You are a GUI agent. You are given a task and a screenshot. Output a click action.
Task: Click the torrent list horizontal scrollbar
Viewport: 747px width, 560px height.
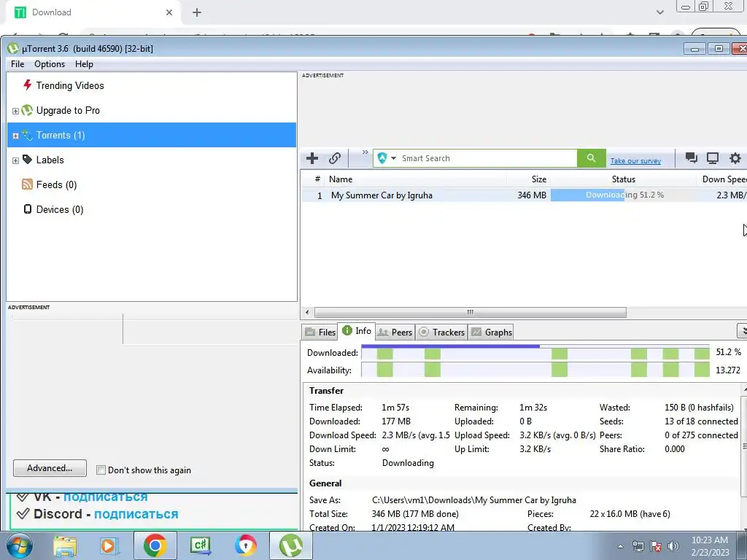(471, 312)
